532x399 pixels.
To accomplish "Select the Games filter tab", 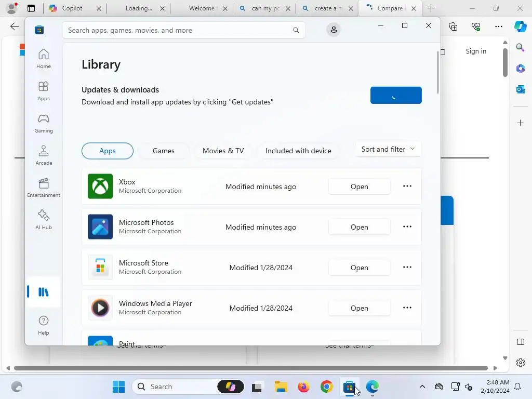I will [164, 151].
